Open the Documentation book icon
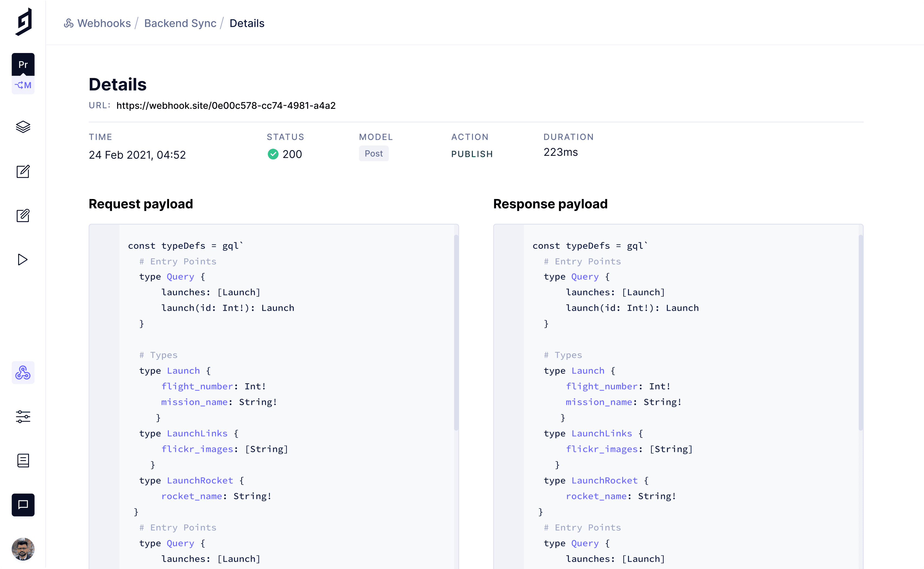This screenshot has height=569, width=924. [23, 460]
